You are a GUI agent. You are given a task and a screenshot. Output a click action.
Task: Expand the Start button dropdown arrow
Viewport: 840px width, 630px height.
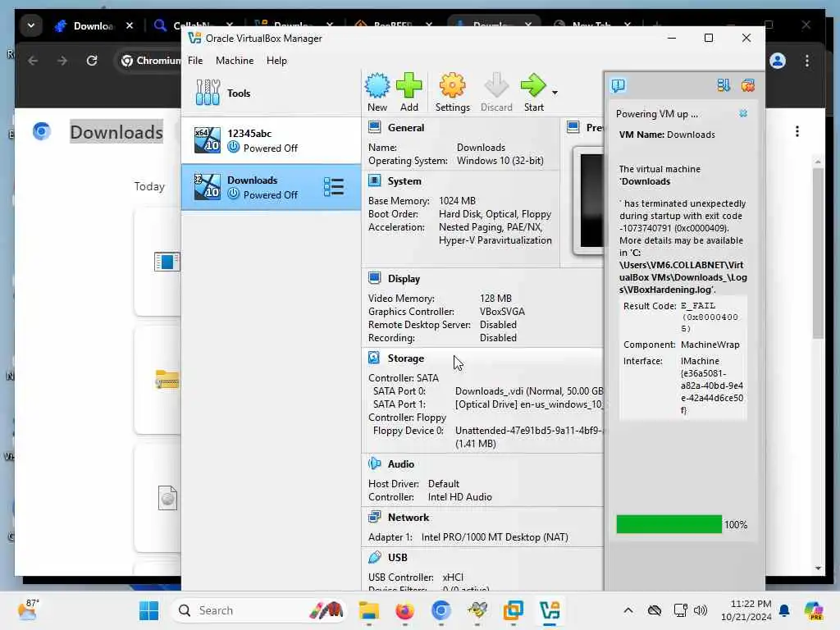(555, 93)
